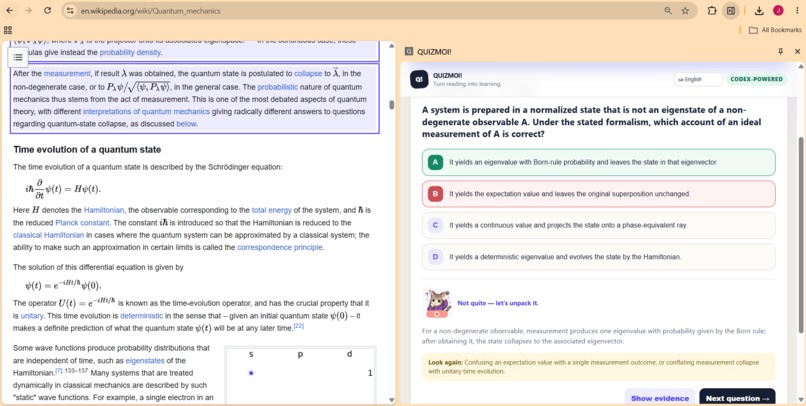Open Chrome three-dot menu

(x=797, y=10)
